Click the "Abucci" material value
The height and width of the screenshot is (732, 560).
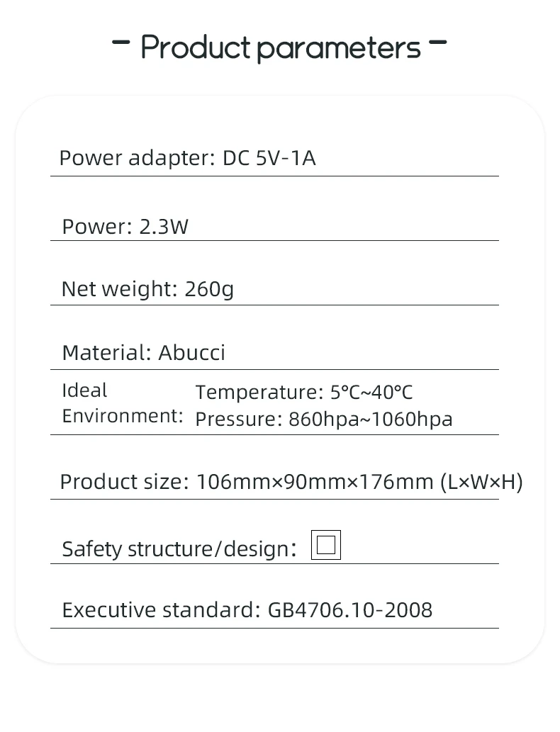click(191, 353)
